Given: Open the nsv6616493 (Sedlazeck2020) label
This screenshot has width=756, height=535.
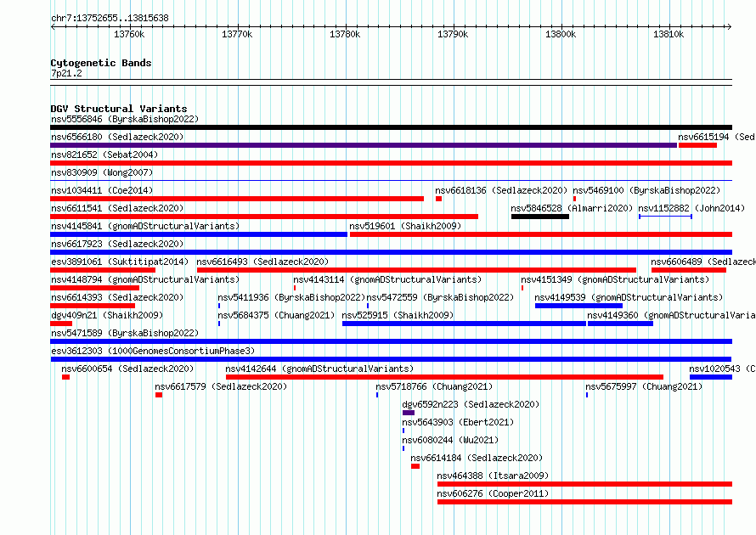Looking at the screenshot, I should [262, 262].
